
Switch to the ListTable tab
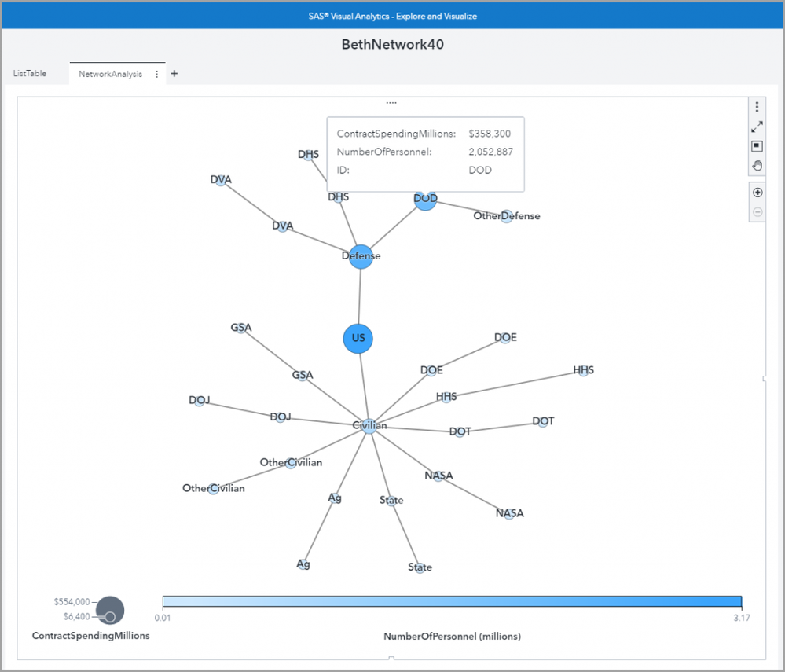point(30,73)
